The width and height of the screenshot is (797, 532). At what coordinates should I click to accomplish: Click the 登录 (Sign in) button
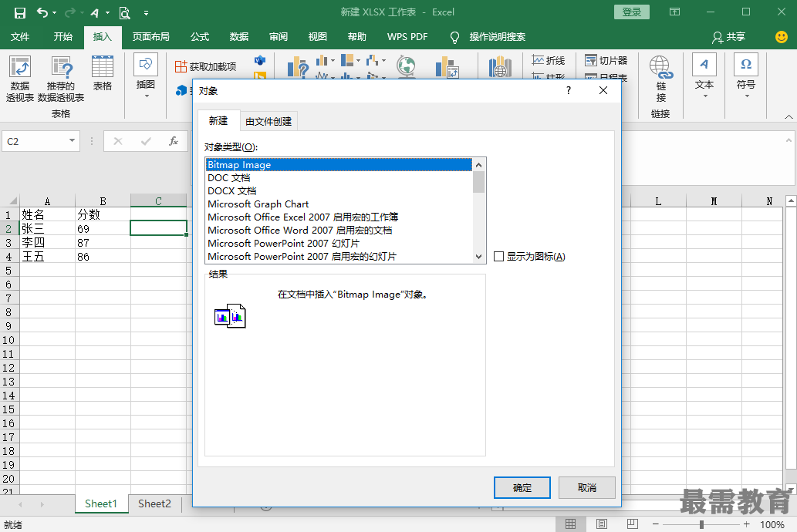[632, 12]
